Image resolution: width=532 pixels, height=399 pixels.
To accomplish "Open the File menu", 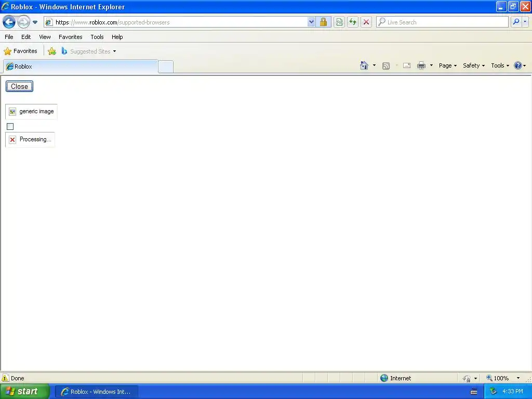I will (9, 37).
